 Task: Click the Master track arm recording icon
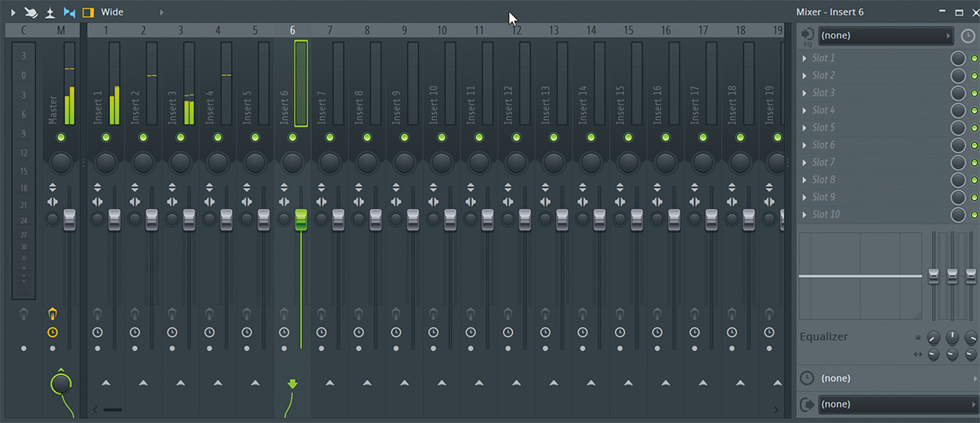pyautogui.click(x=52, y=314)
